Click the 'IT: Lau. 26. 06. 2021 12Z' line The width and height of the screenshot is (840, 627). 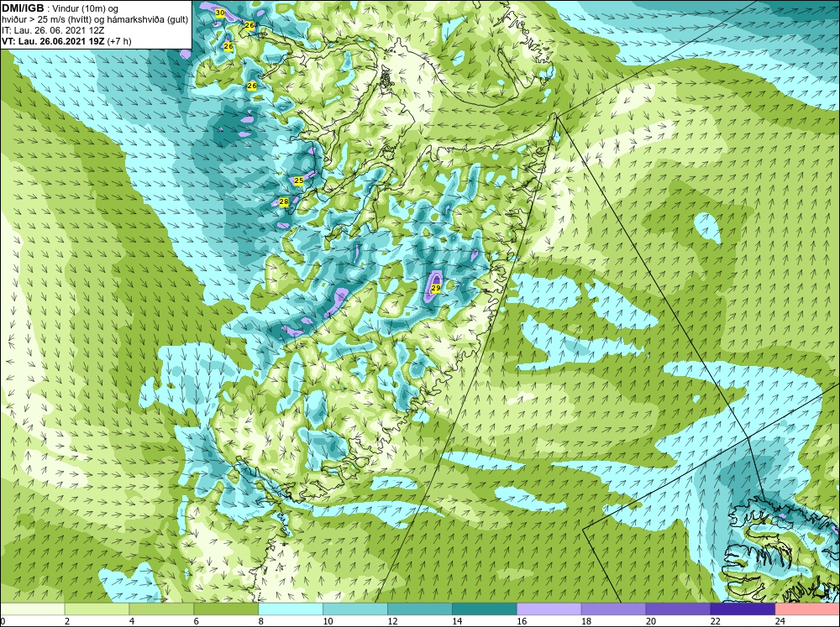tap(52, 30)
